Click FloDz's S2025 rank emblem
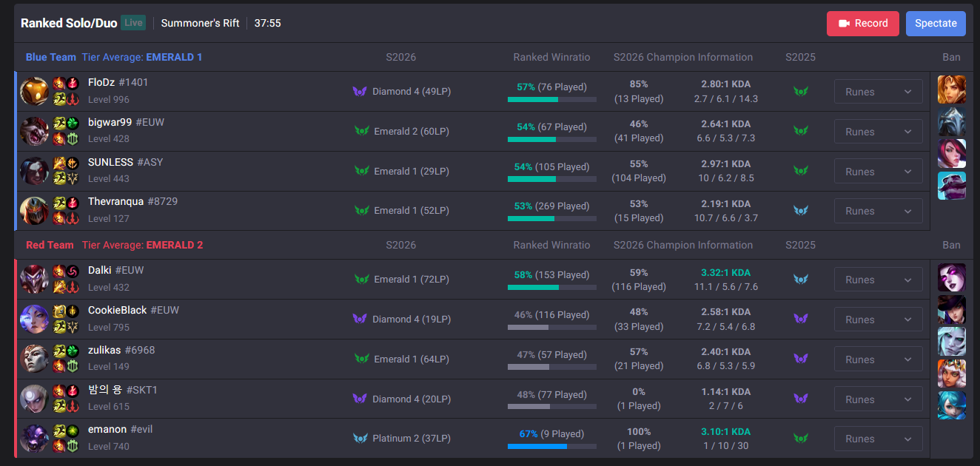 coord(800,92)
